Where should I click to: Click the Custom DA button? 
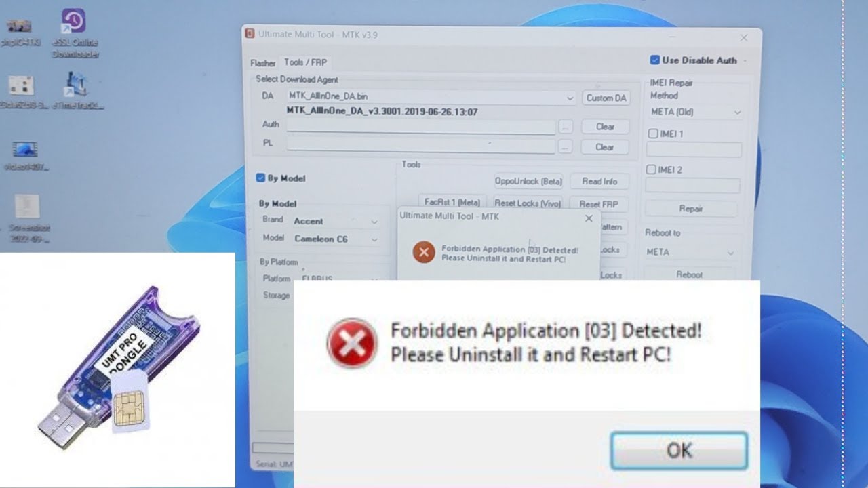606,98
